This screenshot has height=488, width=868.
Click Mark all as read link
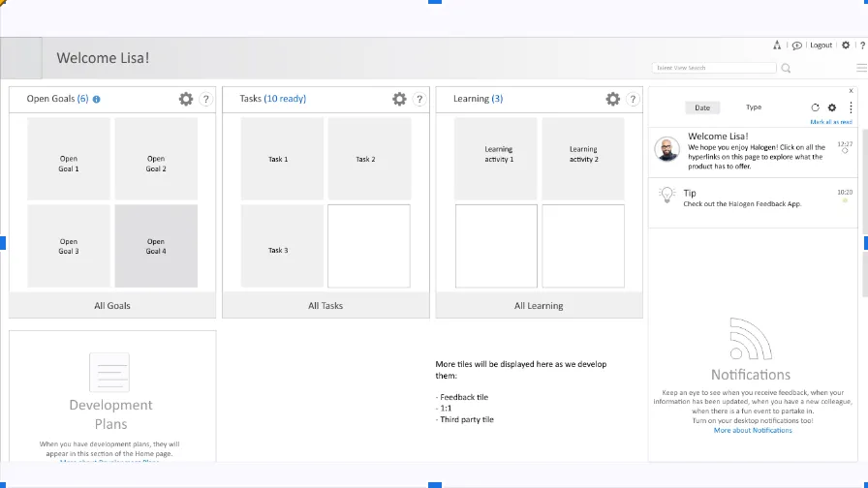point(831,122)
